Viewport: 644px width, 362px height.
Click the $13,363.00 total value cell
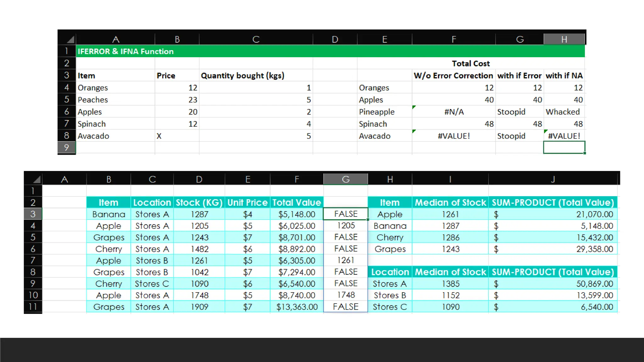pos(297,307)
